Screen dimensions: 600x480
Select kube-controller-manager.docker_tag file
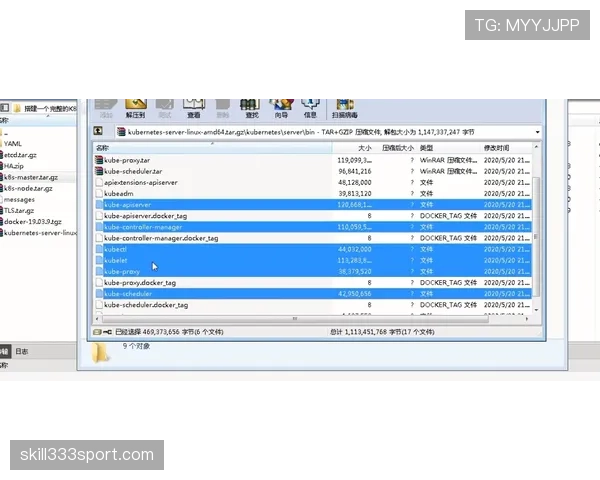313,238
